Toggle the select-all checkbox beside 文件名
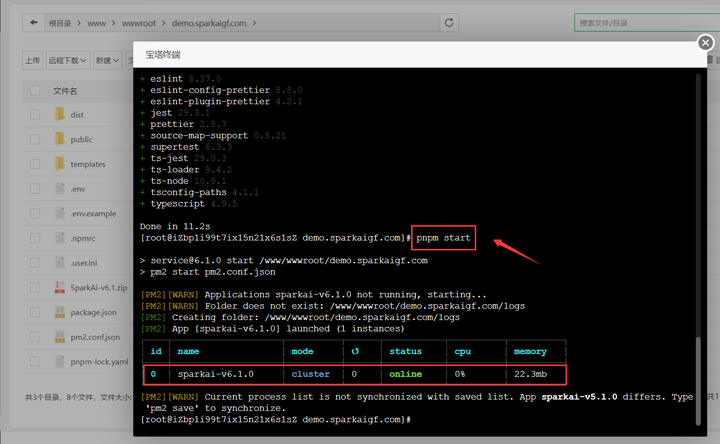720x444 pixels. (35, 90)
